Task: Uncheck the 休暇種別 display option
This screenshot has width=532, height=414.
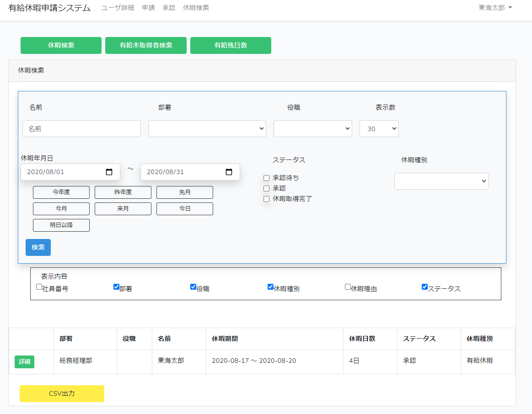Action: (270, 287)
